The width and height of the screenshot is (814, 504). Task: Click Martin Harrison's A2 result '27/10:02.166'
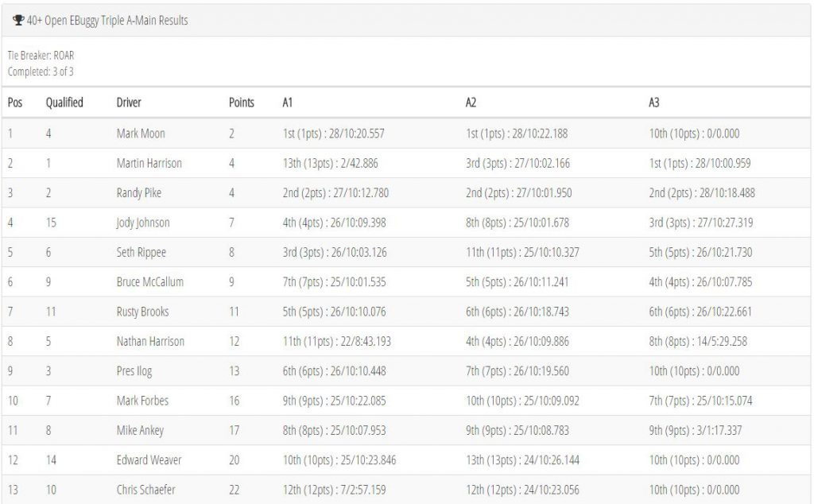pos(542,163)
